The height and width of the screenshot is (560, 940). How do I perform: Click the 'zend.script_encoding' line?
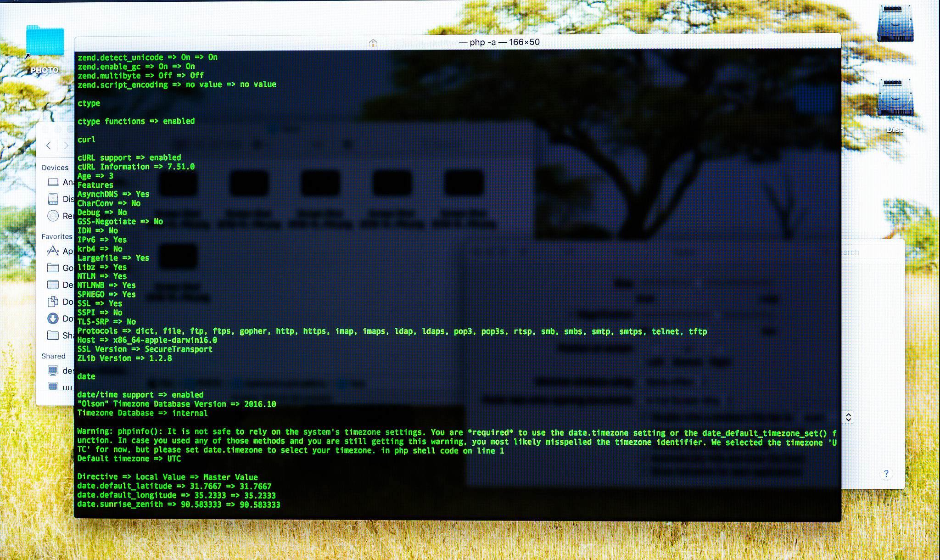point(177,84)
